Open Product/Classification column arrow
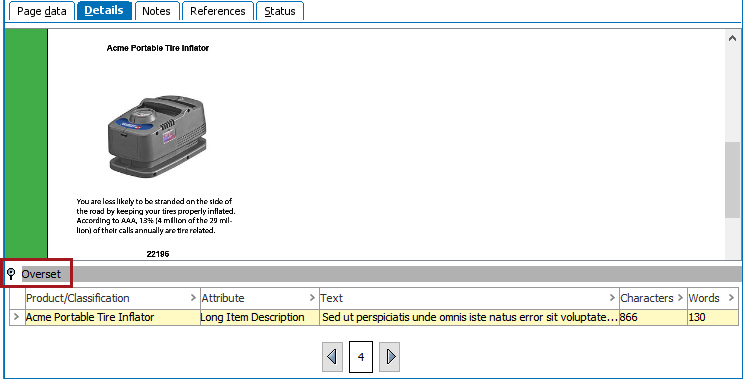746x380 pixels. (193, 298)
